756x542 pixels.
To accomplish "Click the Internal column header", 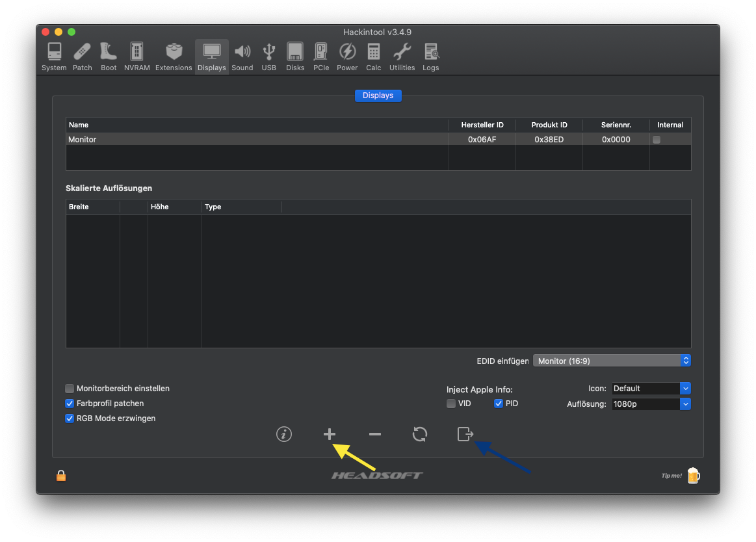I will [670, 125].
